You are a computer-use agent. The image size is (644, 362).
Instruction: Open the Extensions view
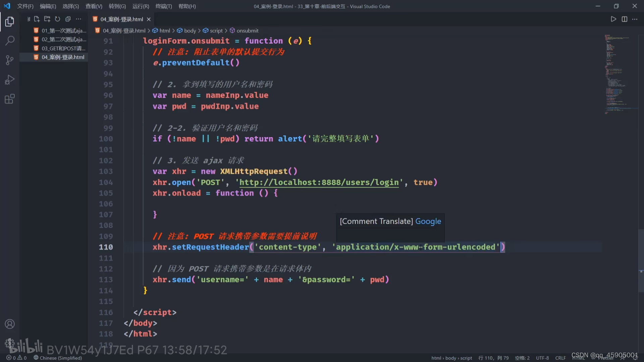coord(10,99)
